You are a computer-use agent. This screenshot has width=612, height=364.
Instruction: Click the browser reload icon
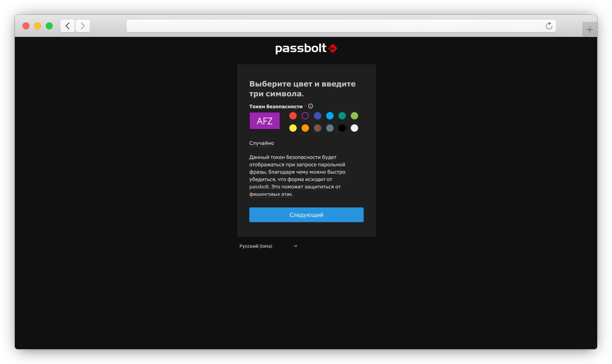(549, 26)
